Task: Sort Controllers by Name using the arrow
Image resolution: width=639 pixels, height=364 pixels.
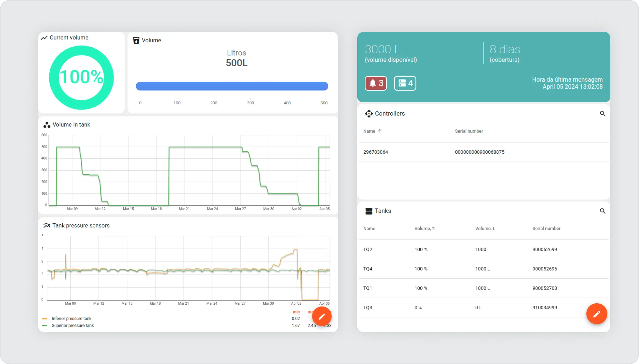Action: click(380, 131)
